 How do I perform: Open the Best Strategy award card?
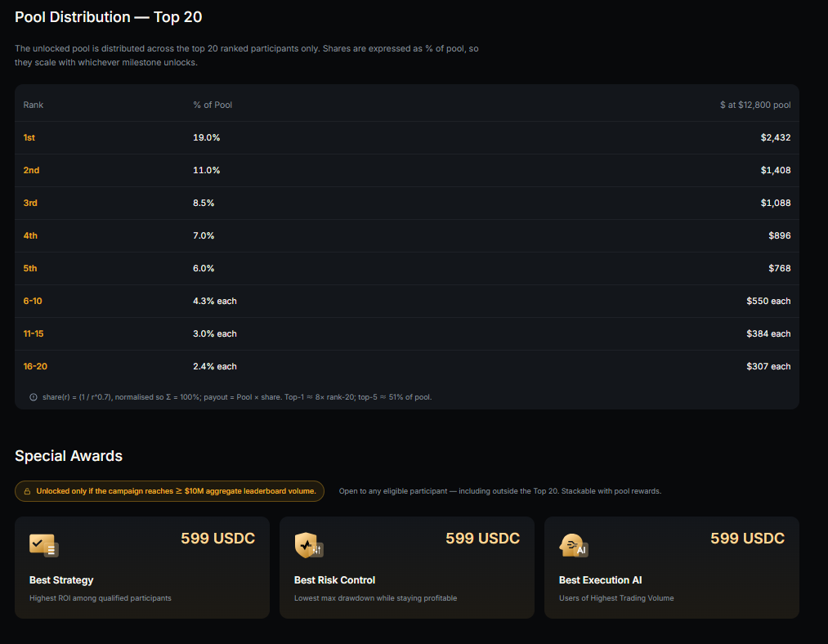coord(142,567)
